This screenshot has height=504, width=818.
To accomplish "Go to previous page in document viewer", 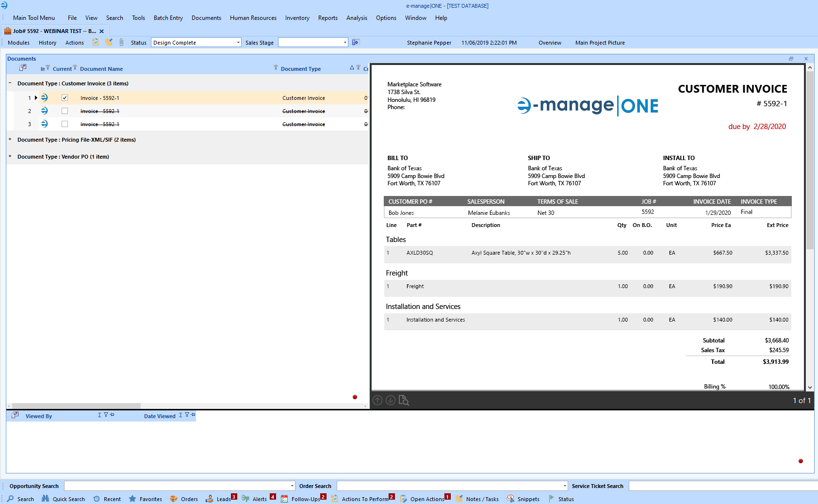I will (377, 400).
